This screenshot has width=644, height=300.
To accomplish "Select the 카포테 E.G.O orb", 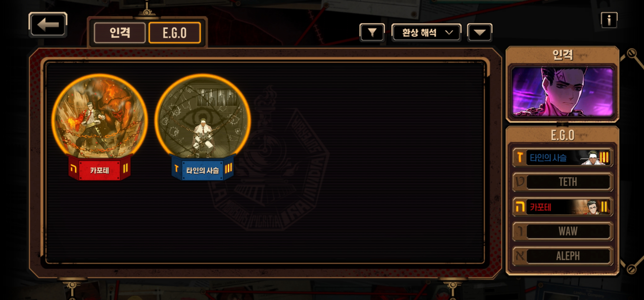I will pos(100,116).
